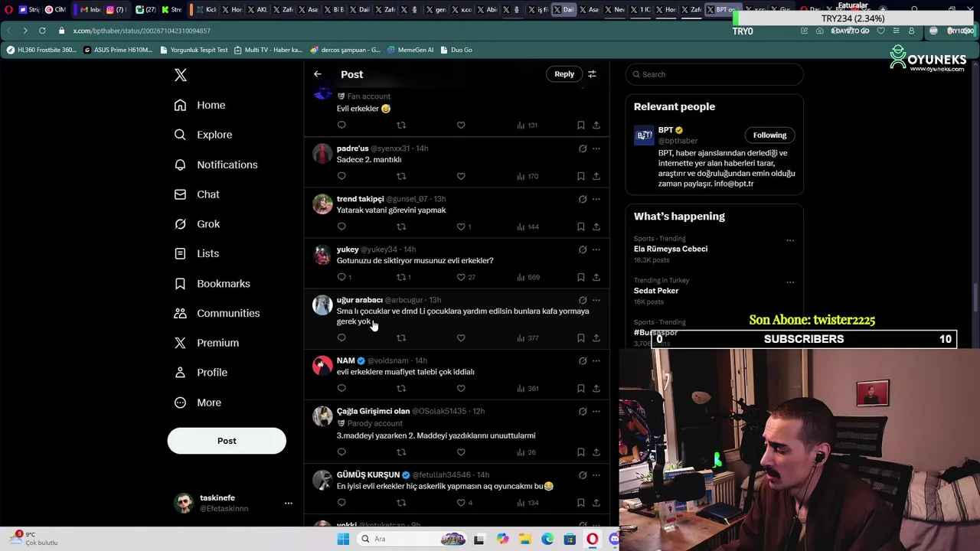Open more options on Çağla Girişimci olan reply
980x551 pixels.
[596, 411]
